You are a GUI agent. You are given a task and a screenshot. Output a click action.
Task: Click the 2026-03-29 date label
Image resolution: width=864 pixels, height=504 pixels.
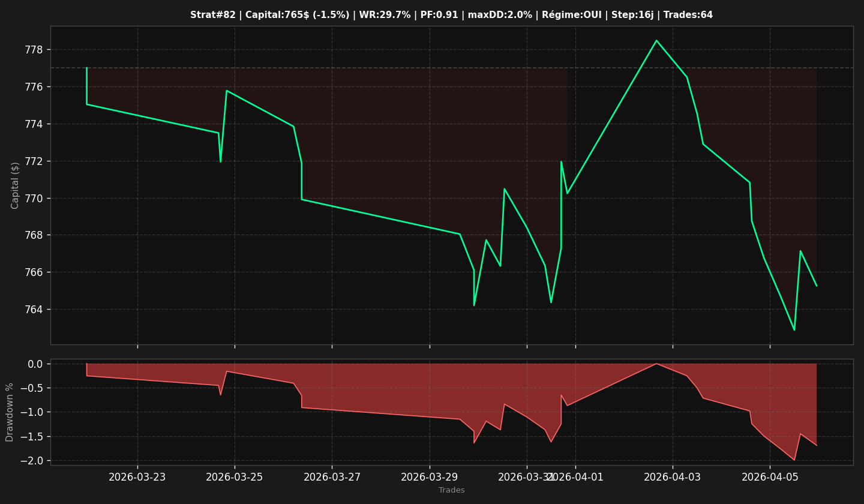(430, 477)
